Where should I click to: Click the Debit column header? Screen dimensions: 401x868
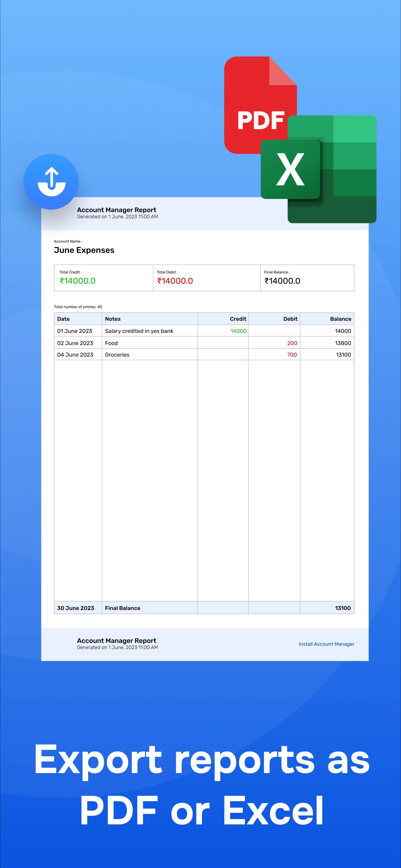click(x=290, y=319)
